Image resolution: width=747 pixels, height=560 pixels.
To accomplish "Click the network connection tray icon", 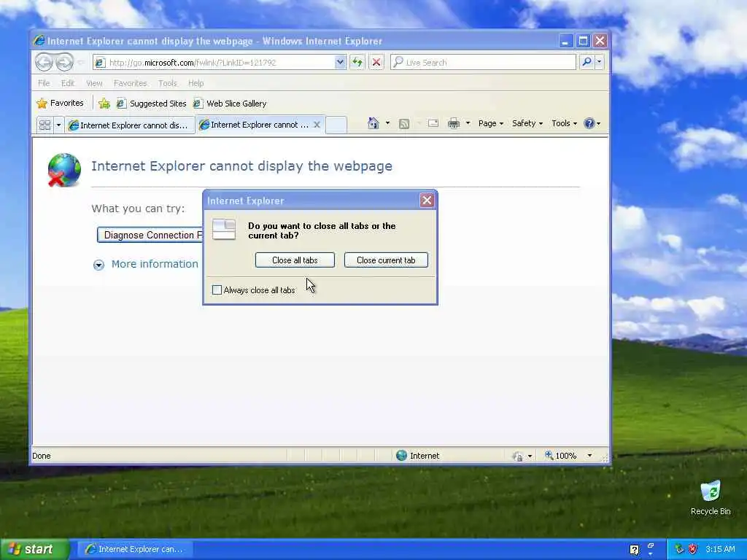I will coord(679,548).
